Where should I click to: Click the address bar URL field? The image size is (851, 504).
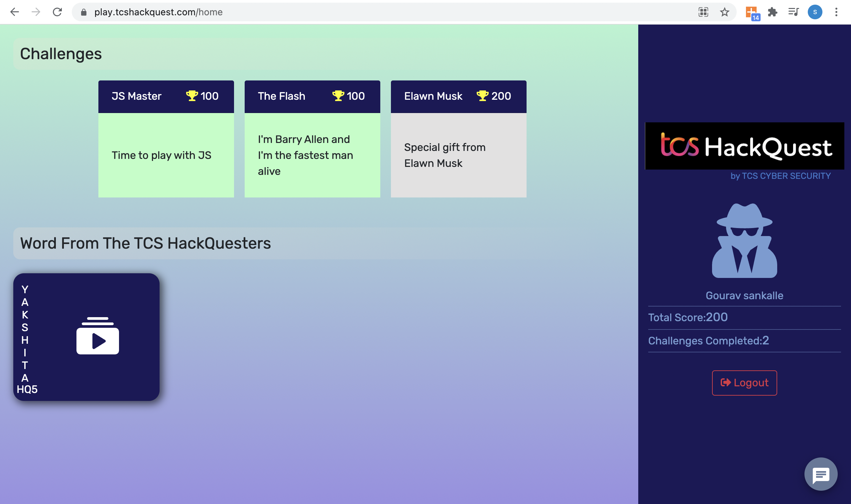pyautogui.click(x=374, y=12)
